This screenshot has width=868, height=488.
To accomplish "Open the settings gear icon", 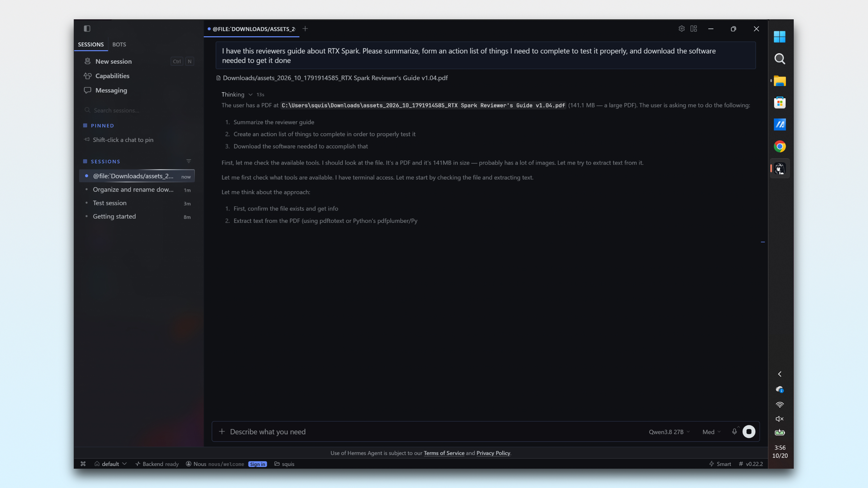I will click(x=682, y=29).
